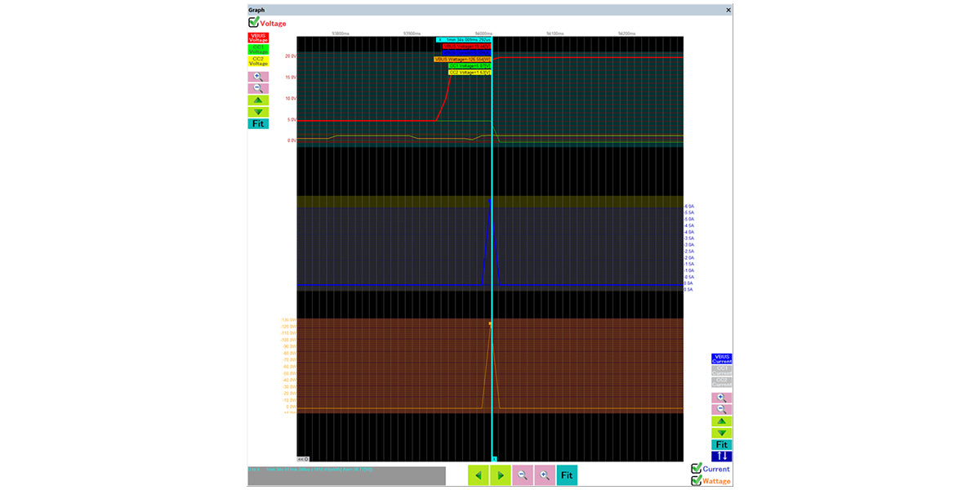Zoom in on the time axis

point(545,475)
